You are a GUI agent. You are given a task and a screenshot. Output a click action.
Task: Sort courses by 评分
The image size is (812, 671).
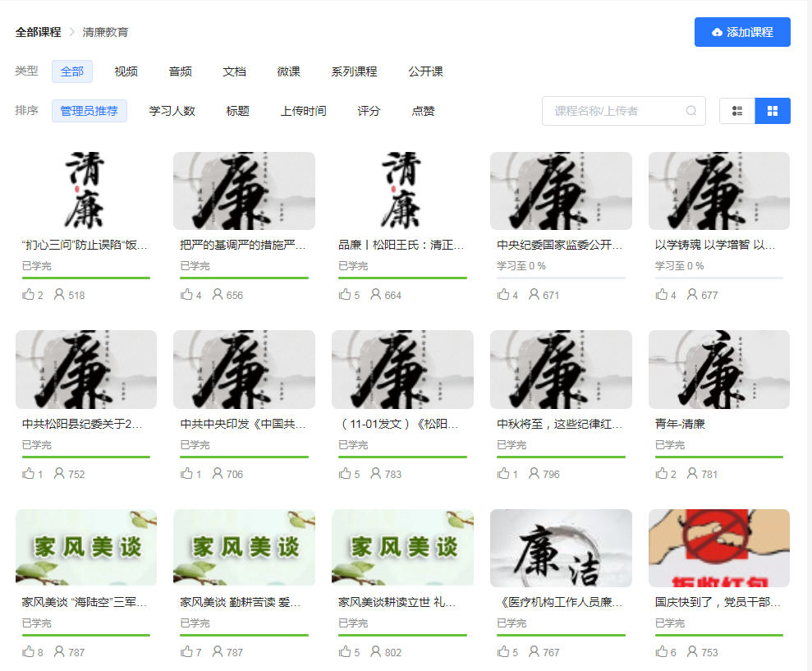pos(369,111)
